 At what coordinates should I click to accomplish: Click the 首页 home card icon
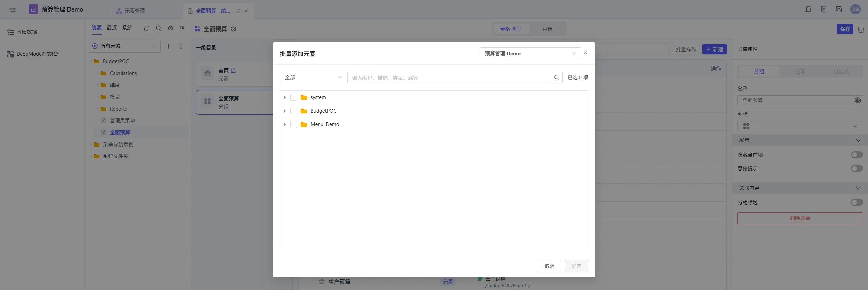[208, 74]
